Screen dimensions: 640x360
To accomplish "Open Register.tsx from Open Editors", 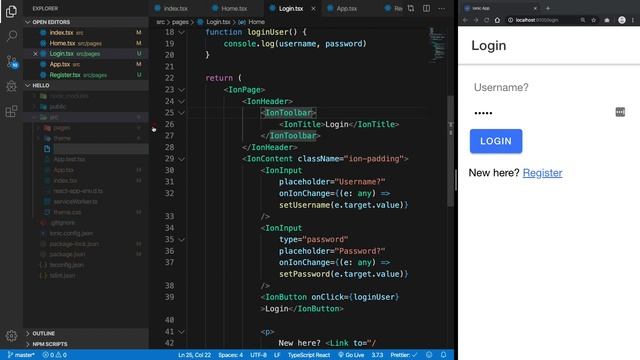I will point(86,75).
